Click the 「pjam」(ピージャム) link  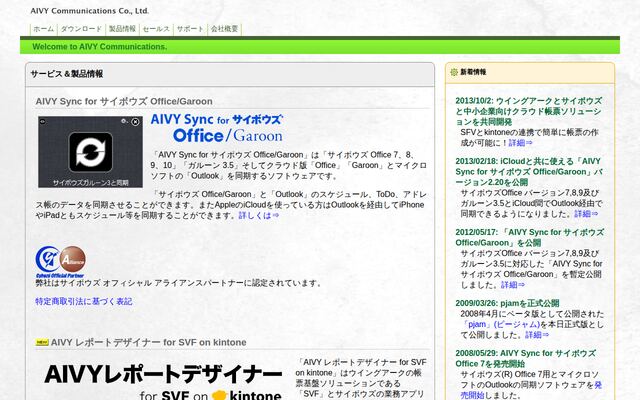[x=500, y=324]
